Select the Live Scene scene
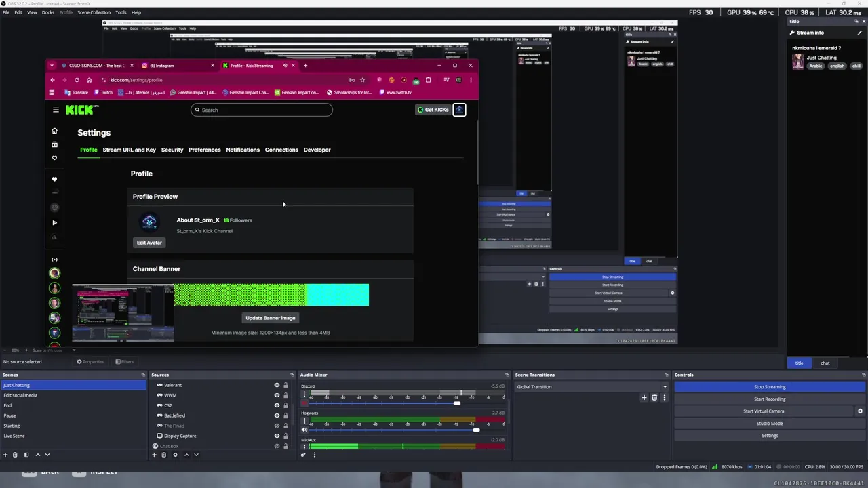This screenshot has width=868, height=488. 73,436
